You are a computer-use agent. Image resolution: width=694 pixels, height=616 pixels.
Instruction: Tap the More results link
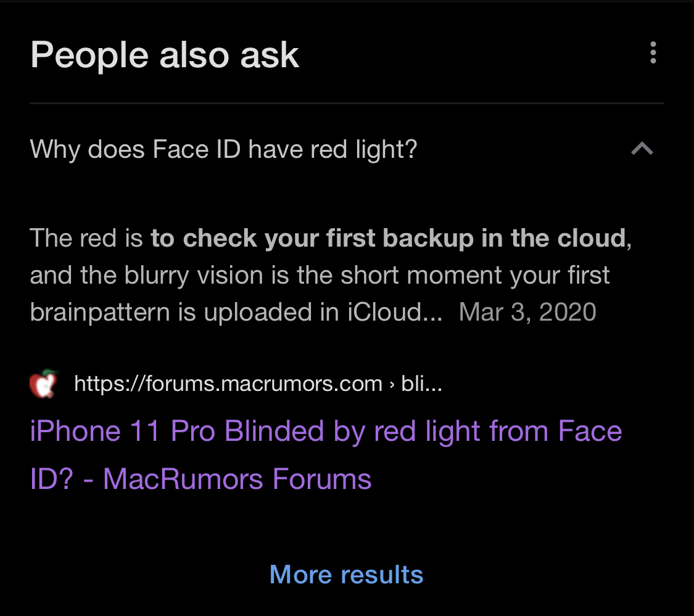pyautogui.click(x=346, y=574)
